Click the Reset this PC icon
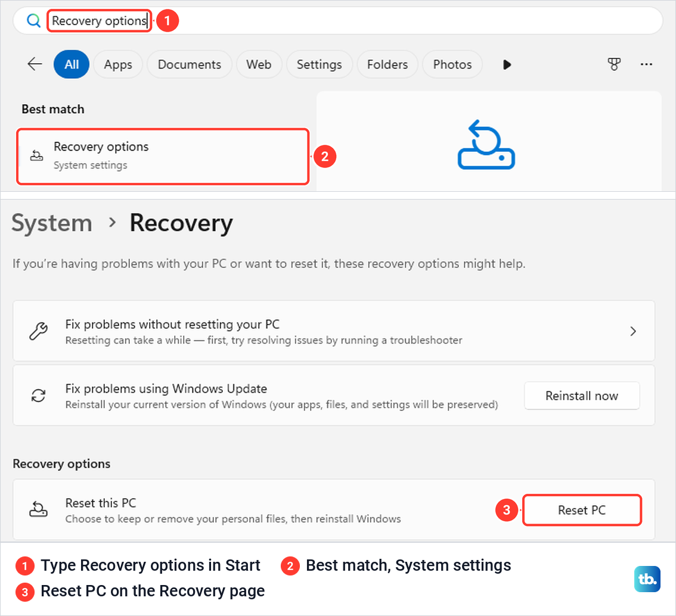Image resolution: width=676 pixels, height=616 pixels. (38, 509)
